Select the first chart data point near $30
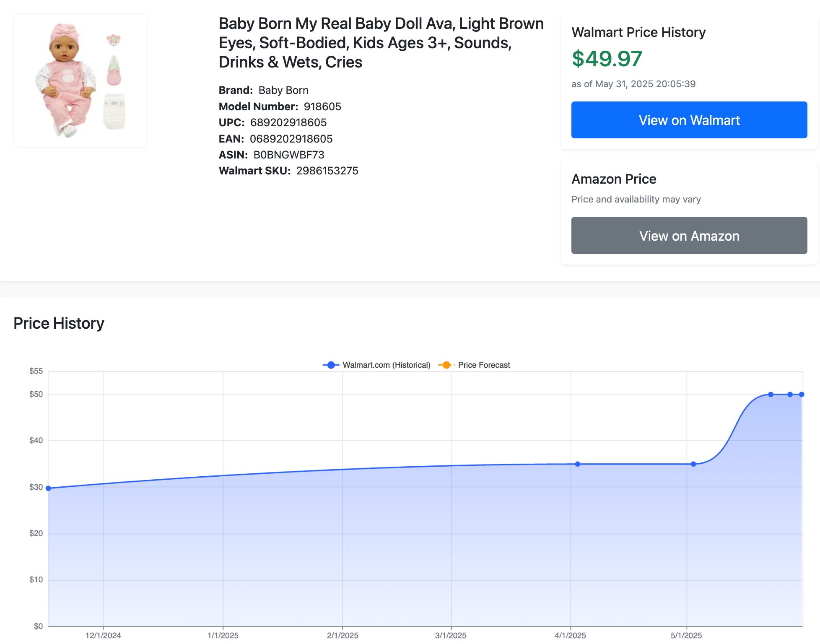Screen dimensions: 820x644 coord(48,488)
